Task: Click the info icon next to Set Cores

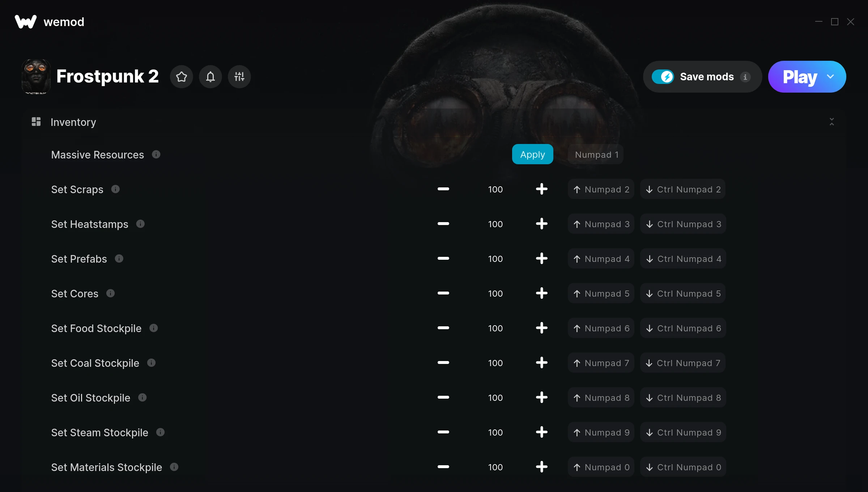Action: [x=110, y=293]
